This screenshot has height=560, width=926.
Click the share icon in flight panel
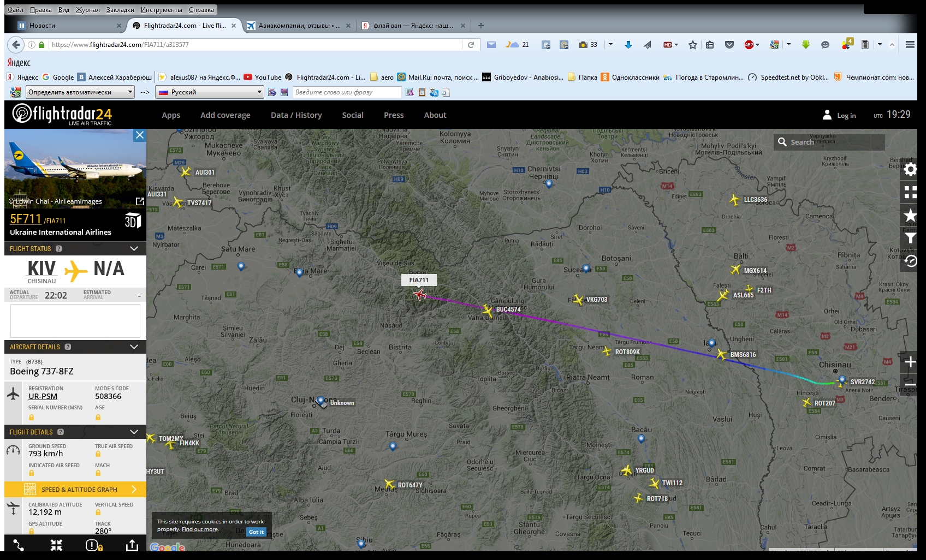pos(132,545)
